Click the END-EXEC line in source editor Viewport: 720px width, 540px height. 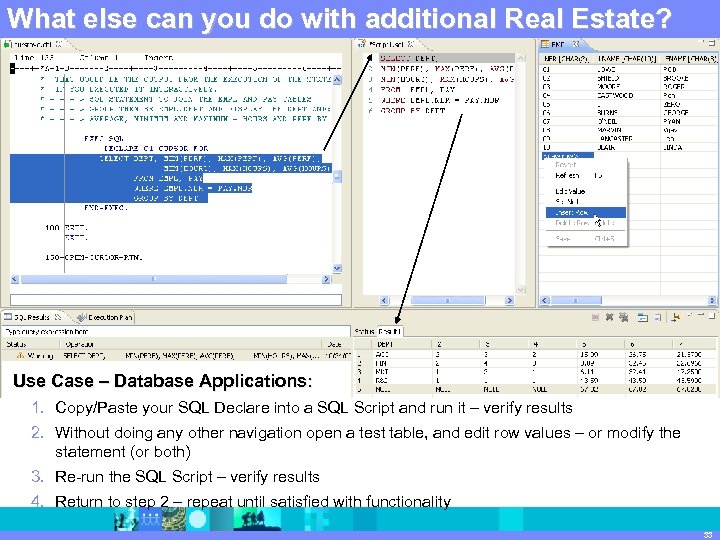pyautogui.click(x=106, y=208)
